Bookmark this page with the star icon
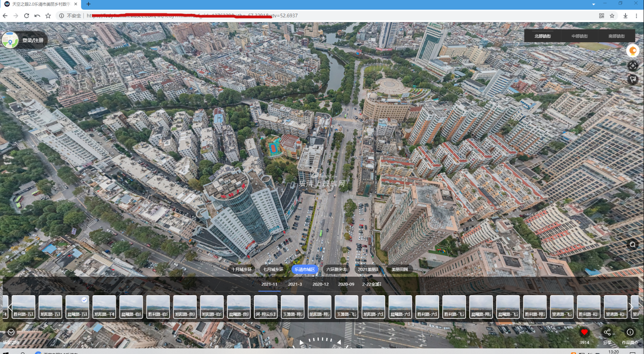 pyautogui.click(x=612, y=16)
